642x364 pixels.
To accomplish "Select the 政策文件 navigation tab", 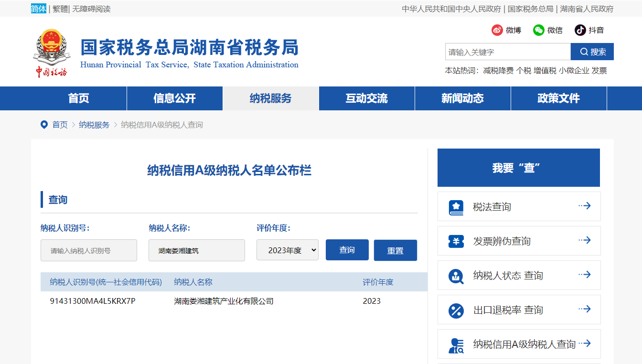I will coord(558,98).
